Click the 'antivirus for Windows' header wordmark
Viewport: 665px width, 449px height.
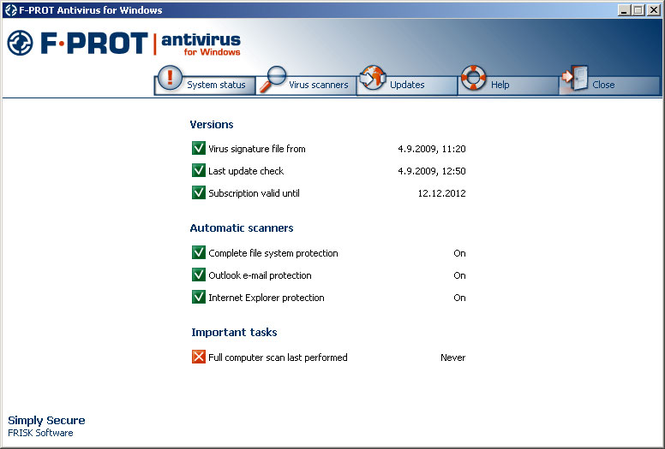coord(201,44)
